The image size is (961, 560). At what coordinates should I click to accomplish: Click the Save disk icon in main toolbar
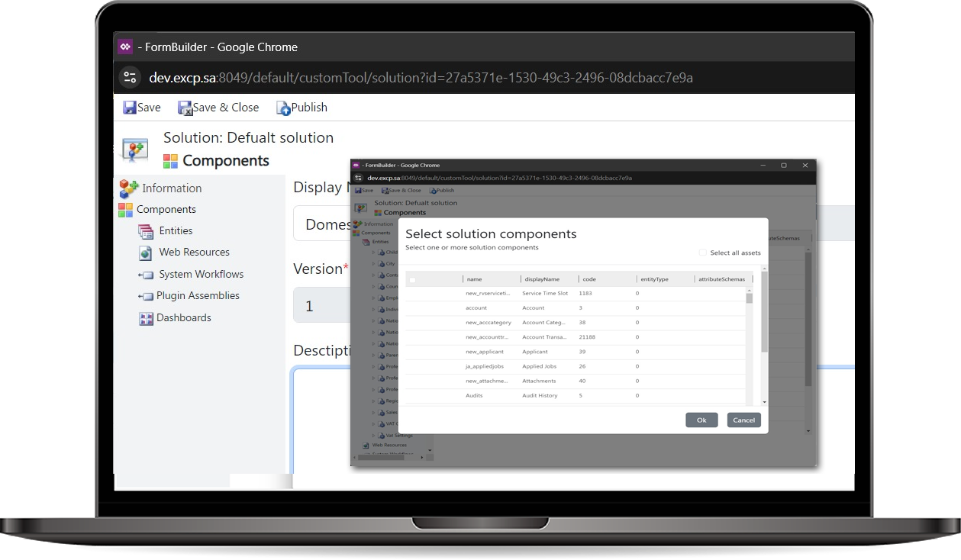(x=130, y=108)
